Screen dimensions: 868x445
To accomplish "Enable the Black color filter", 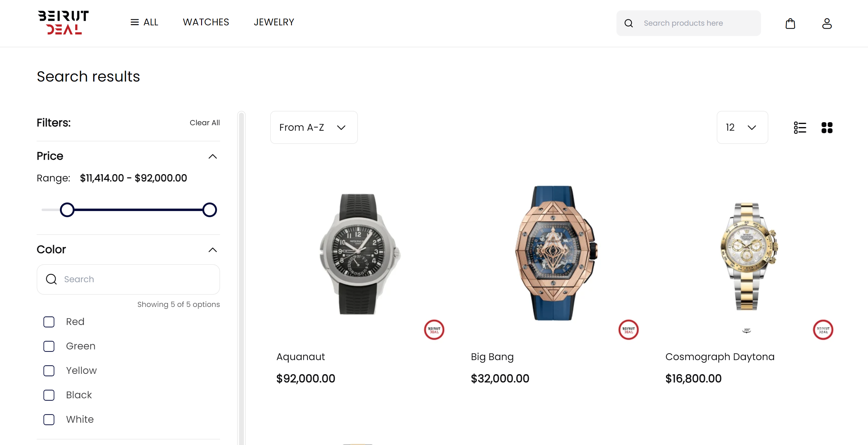I will 49,395.
